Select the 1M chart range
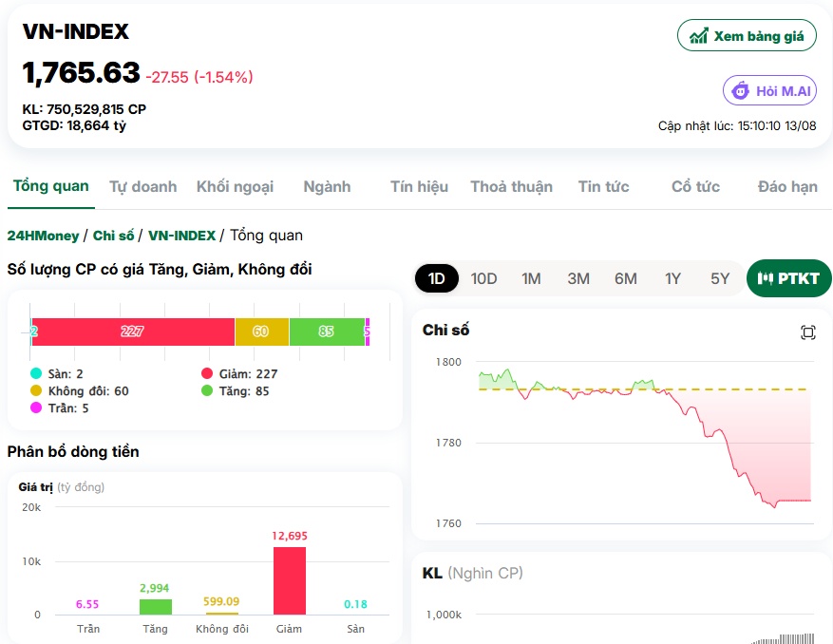The image size is (833, 644). point(531,278)
